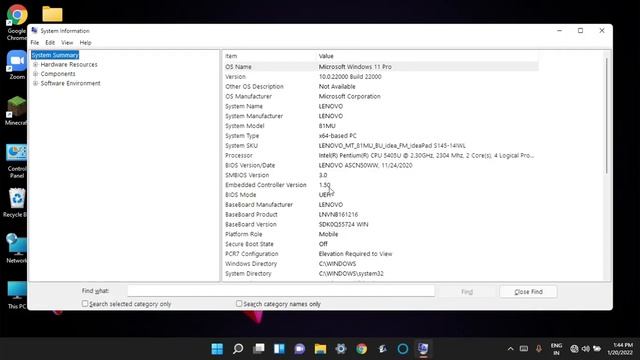
Task: Open the Windows Start menu
Action: (217, 349)
